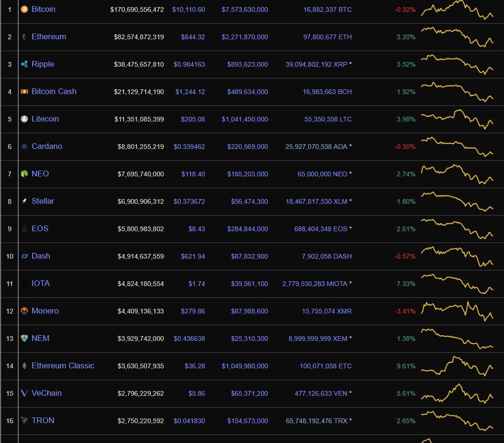Viewport: 504px width, 443px height.
Task: Click the Monero logo icon
Action: click(25, 311)
